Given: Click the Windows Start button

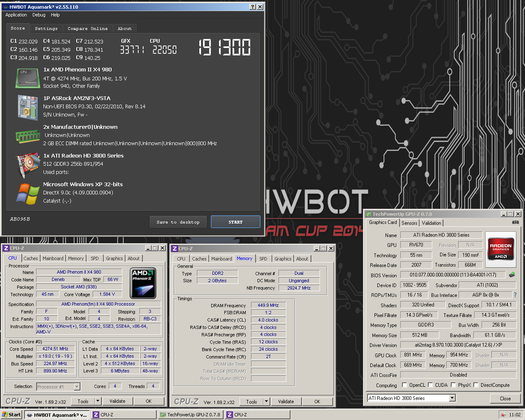Looking at the screenshot, I should (x=11, y=415).
